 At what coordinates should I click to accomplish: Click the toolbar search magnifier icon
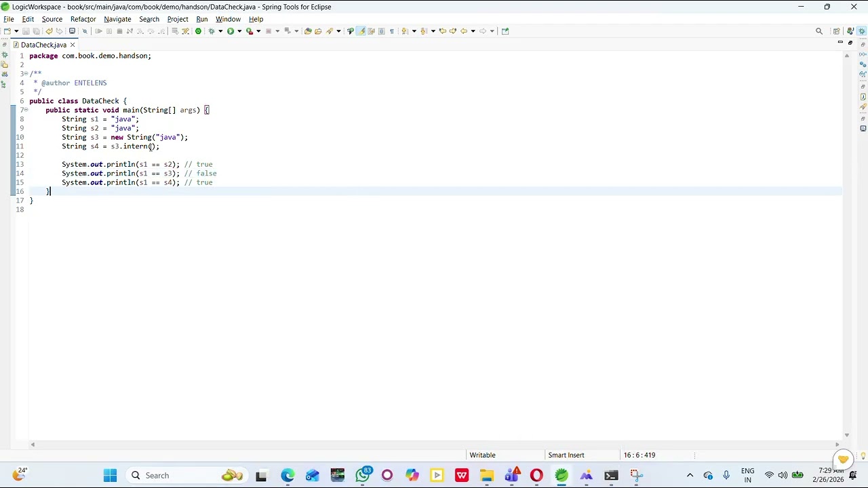point(818,31)
